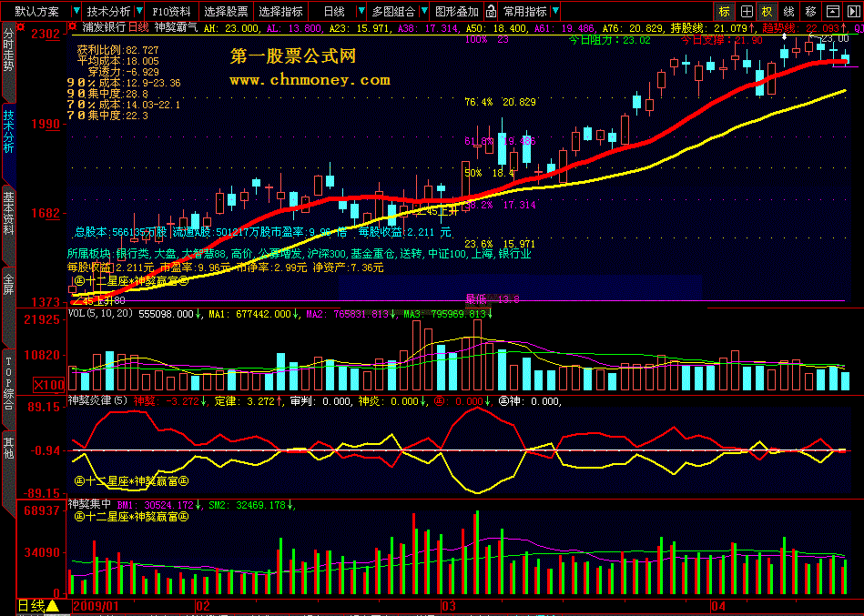Image resolution: width=864 pixels, height=616 pixels.
Task: Open the 技术分析 menu
Action: [108, 11]
